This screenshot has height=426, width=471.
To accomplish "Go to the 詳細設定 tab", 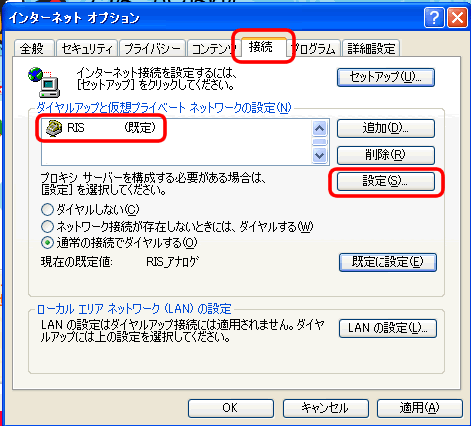I will coord(371,49).
